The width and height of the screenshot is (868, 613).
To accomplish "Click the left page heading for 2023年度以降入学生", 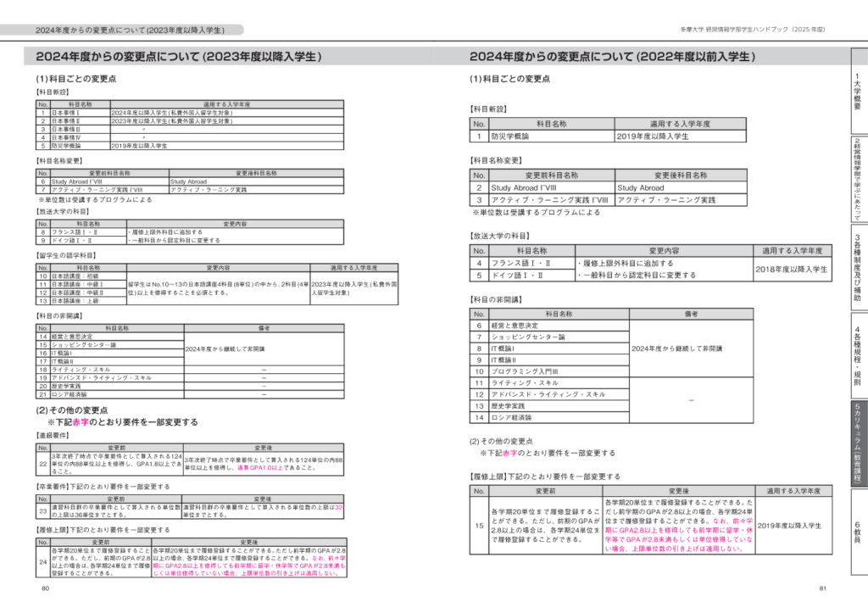I will [x=178, y=57].
